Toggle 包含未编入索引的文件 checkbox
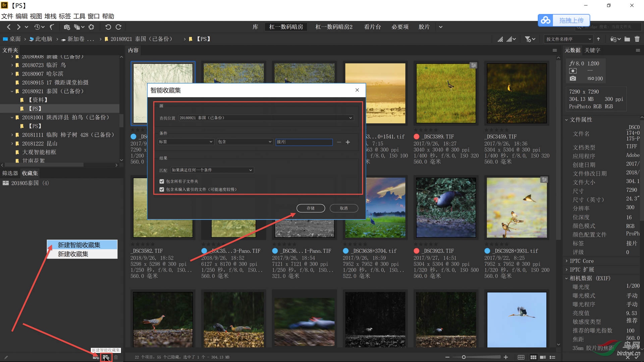 coord(162,189)
